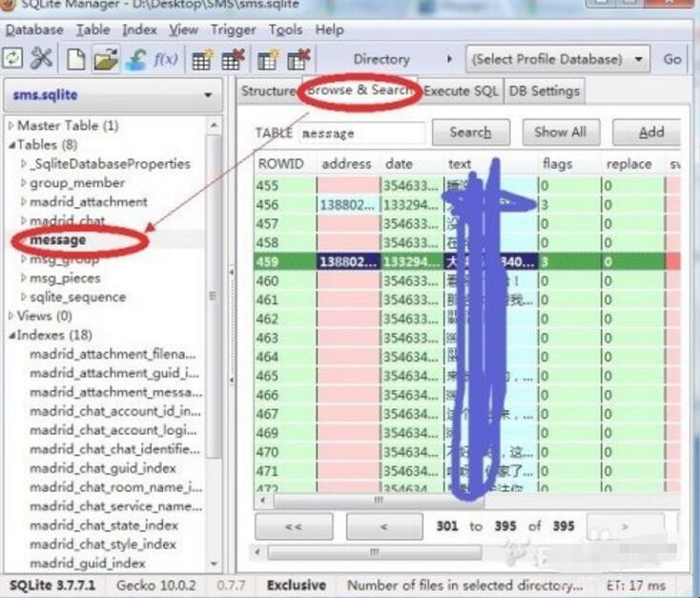Click the Connect Database open folder icon
This screenshot has height=598, width=700.
[x=106, y=58]
